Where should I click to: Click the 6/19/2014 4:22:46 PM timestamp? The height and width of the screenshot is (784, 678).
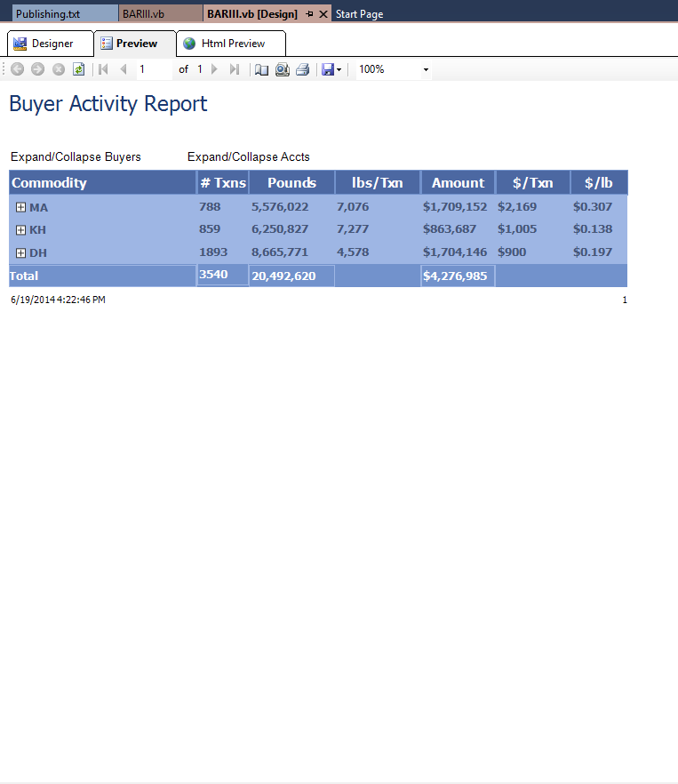coord(58,300)
